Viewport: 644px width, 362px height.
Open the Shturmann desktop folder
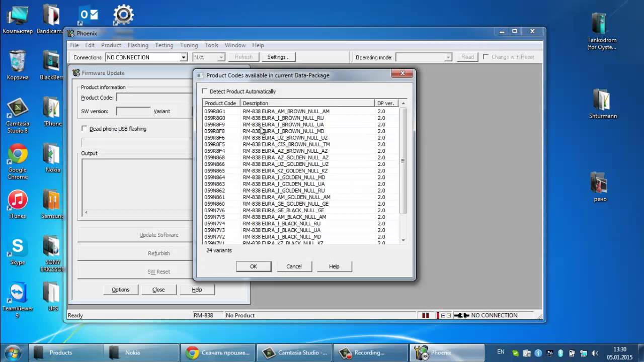(x=602, y=104)
